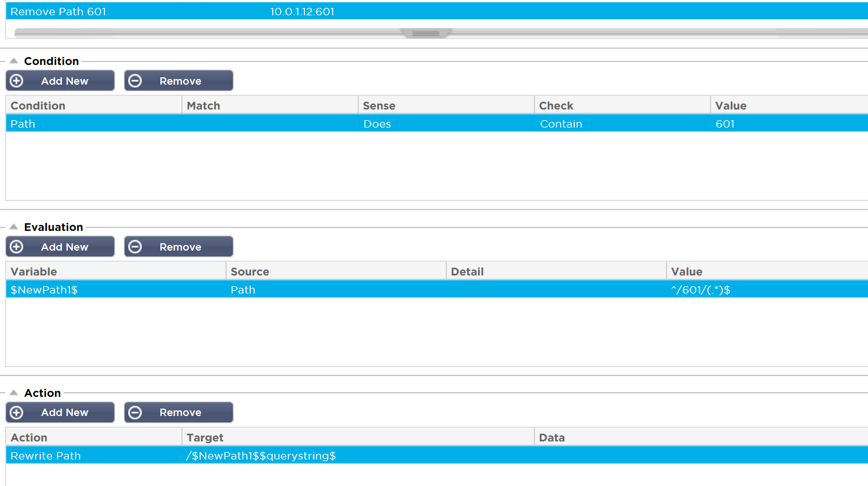Select the $NewPath1$ variable row
This screenshot has width=868, height=486.
[44, 290]
